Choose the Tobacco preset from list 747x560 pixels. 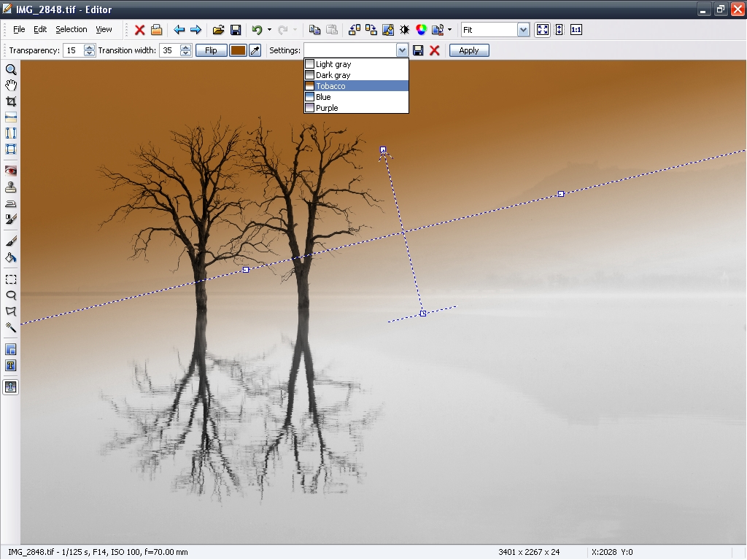(x=330, y=86)
